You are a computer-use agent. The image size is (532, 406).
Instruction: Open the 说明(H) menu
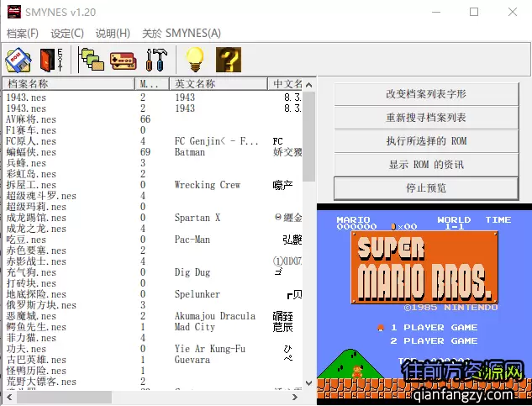pos(113,34)
